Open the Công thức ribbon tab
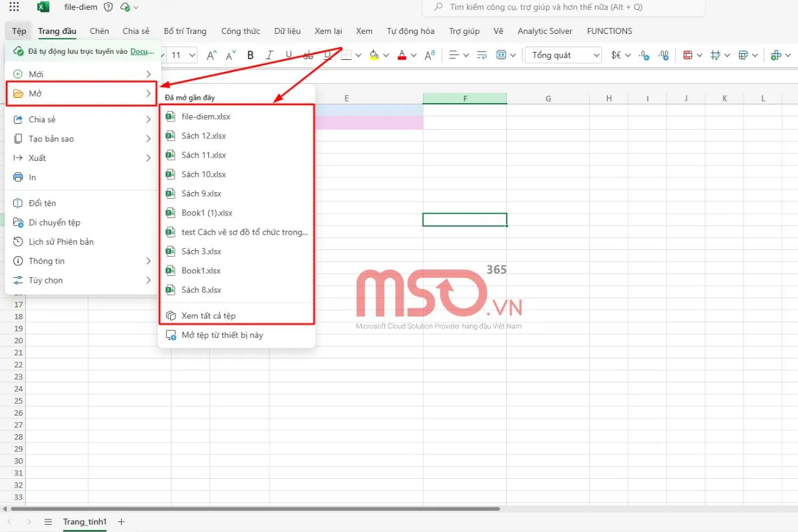Viewport: 798px width, 532px height. click(x=240, y=31)
